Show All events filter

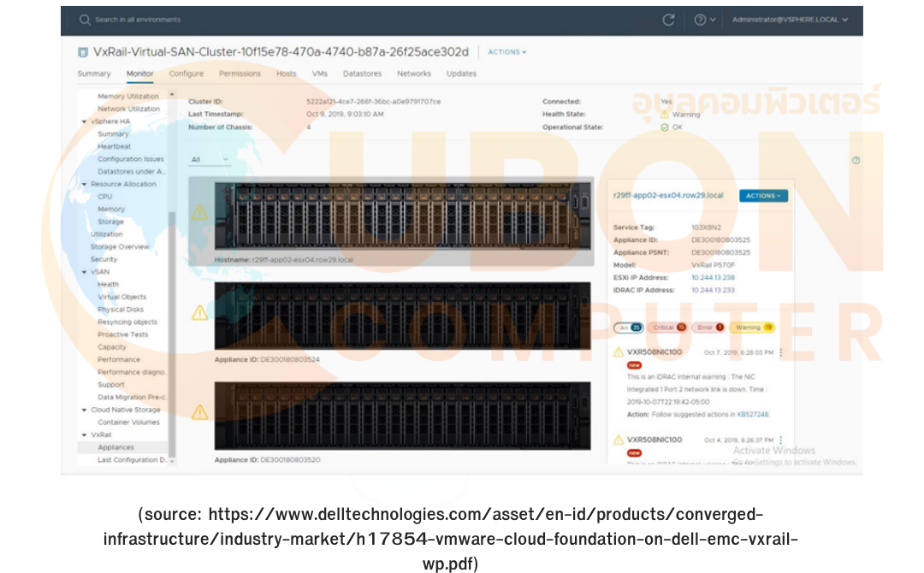pos(629,328)
